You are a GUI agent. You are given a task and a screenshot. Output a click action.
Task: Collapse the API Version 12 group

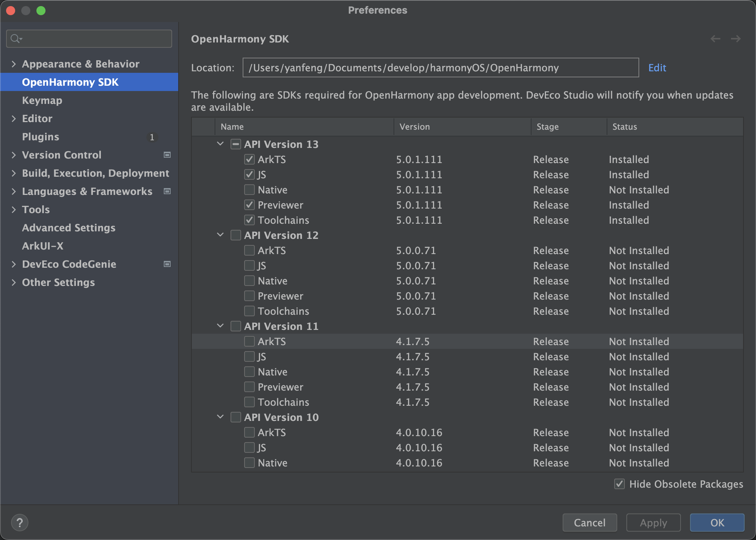[x=220, y=235]
